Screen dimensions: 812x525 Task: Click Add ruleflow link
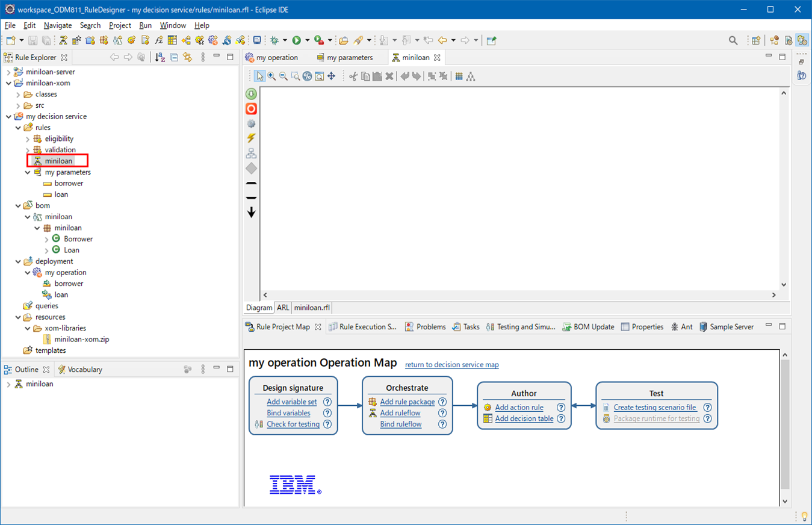click(x=400, y=413)
